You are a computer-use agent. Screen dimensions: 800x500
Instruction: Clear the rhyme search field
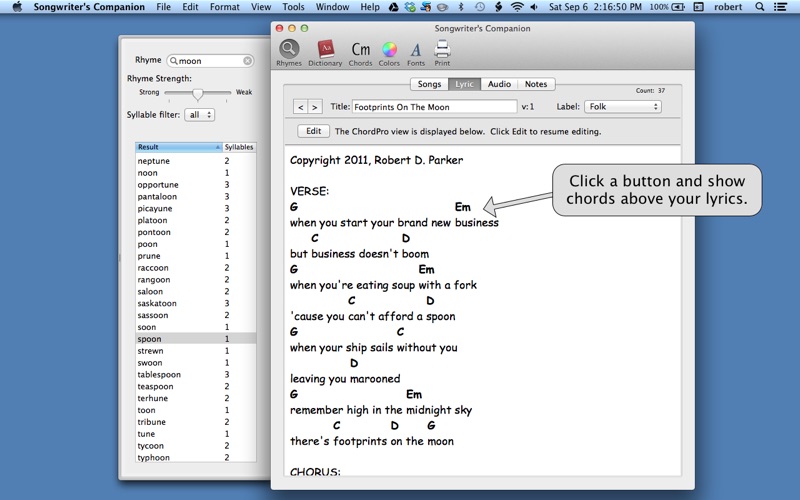247,61
